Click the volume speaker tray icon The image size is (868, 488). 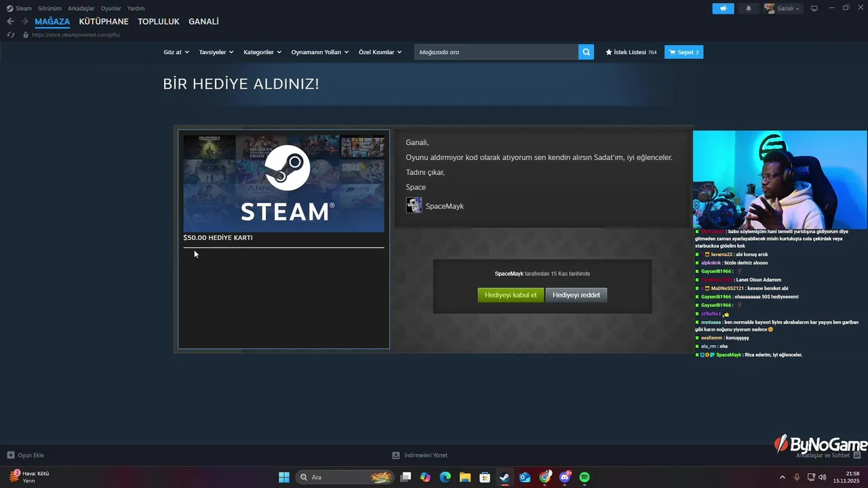coord(823,477)
